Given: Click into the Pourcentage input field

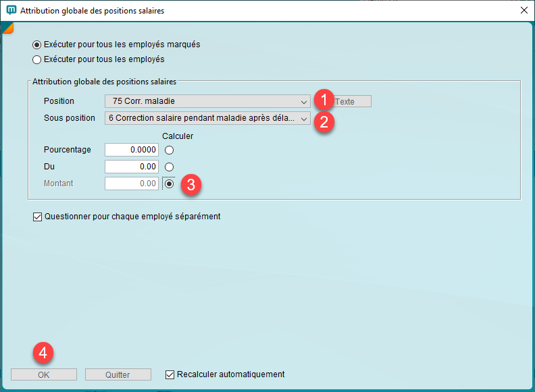Looking at the screenshot, I should [132, 150].
